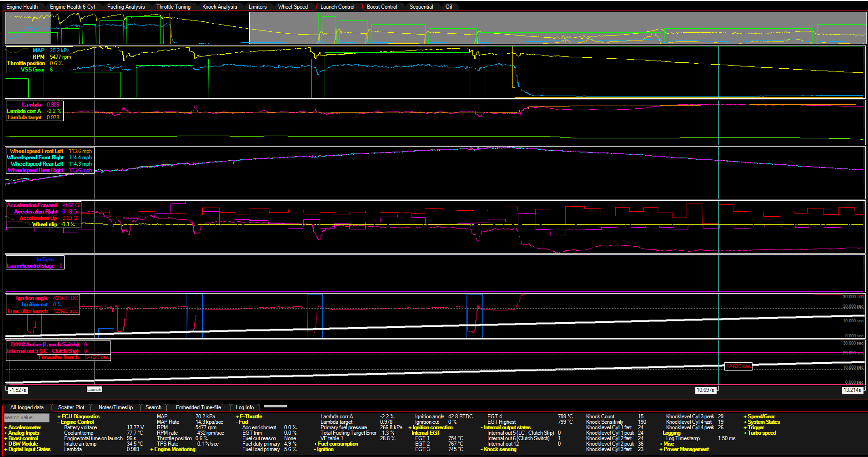The image size is (868, 457).
Task: Click the highlighted window in the log overview strip
Action: tap(150, 28)
